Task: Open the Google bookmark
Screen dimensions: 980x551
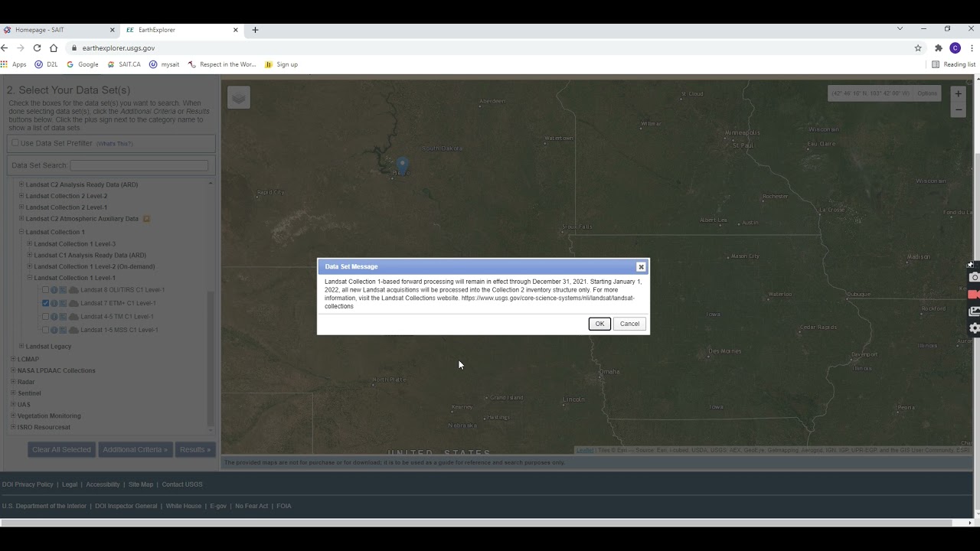Action: click(x=83, y=64)
